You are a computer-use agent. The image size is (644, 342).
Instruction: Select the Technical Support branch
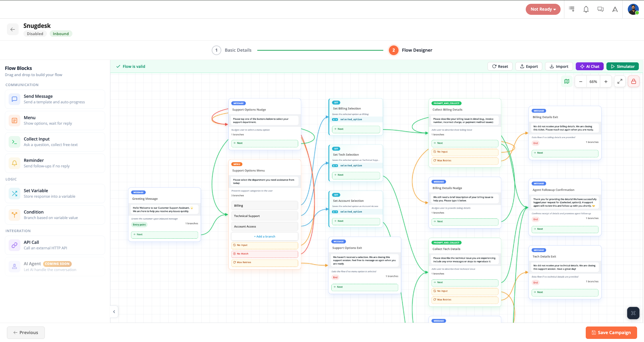(x=264, y=216)
